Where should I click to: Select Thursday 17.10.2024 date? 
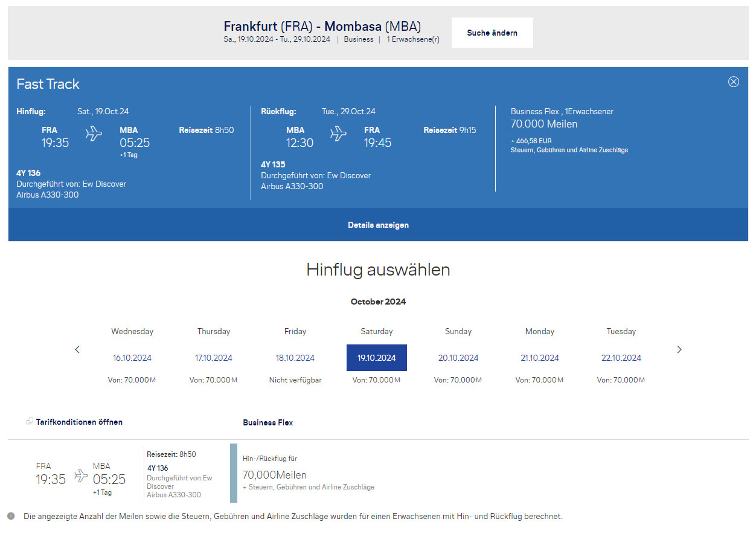[213, 358]
